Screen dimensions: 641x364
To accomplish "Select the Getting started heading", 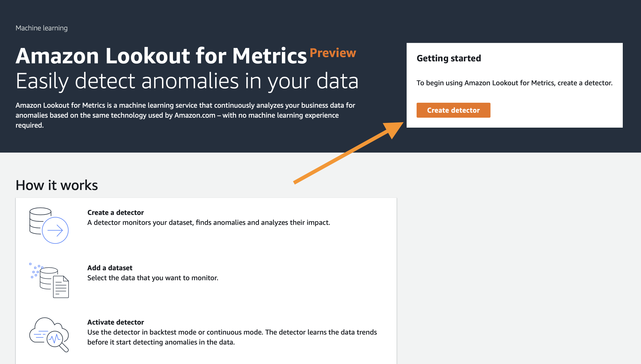I will [x=449, y=58].
